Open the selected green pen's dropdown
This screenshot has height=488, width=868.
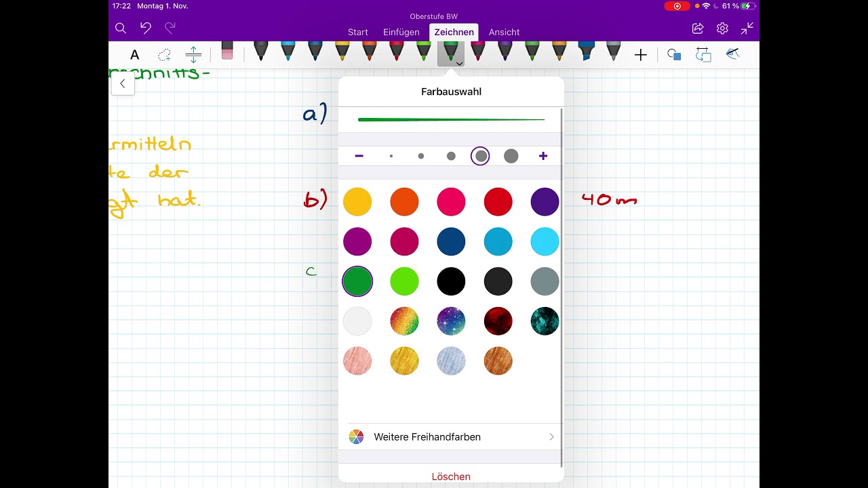pyautogui.click(x=459, y=63)
